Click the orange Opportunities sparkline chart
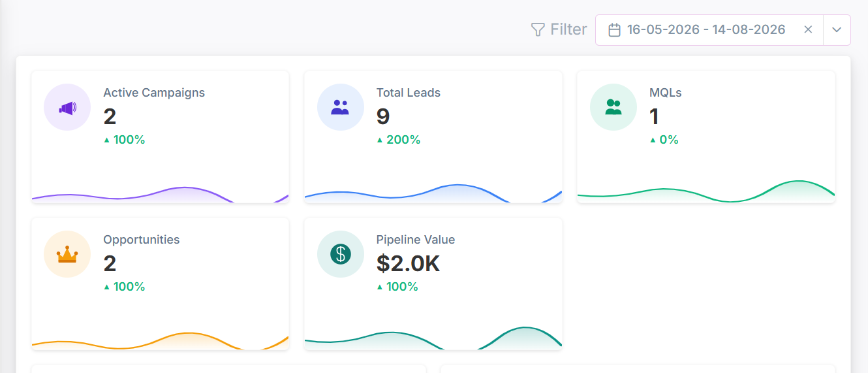The image size is (868, 373). coord(161,341)
